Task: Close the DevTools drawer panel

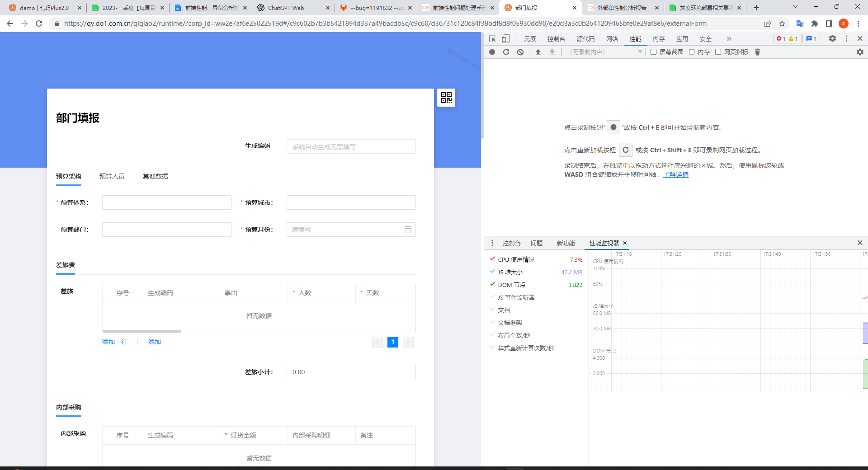Action: [860, 243]
